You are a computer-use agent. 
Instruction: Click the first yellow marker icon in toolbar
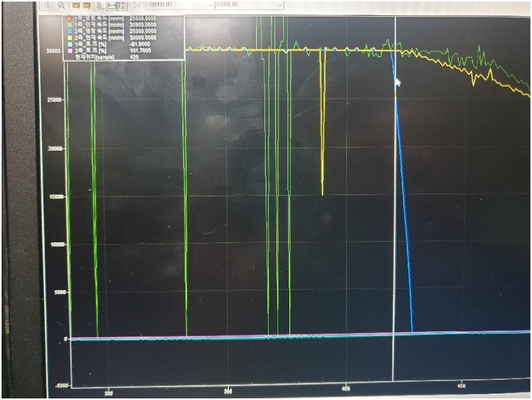[75, 5]
